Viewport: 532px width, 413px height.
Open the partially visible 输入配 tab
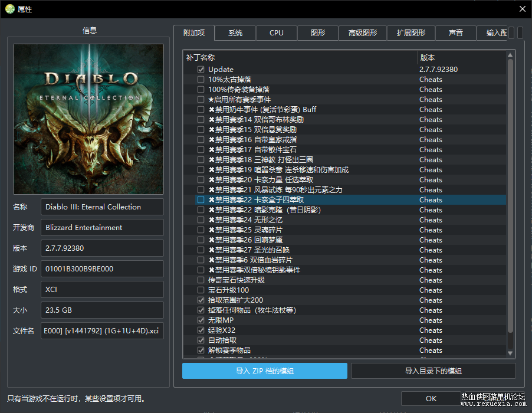(492, 33)
